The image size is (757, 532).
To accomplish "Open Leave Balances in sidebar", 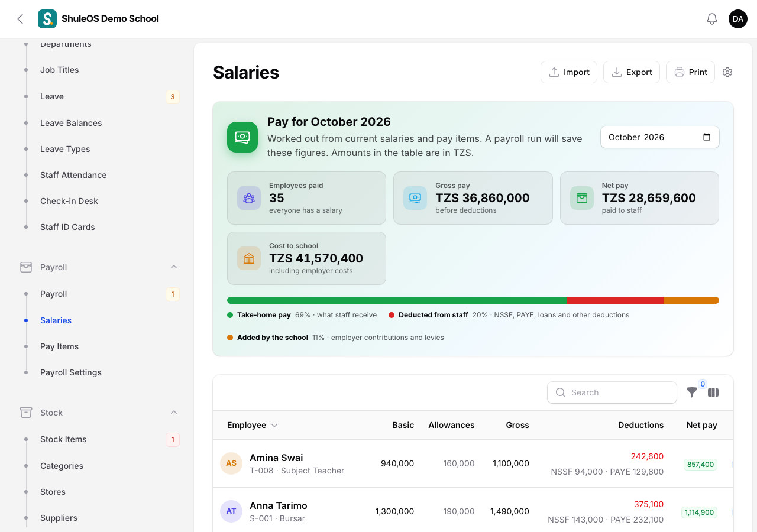I will pyautogui.click(x=71, y=123).
